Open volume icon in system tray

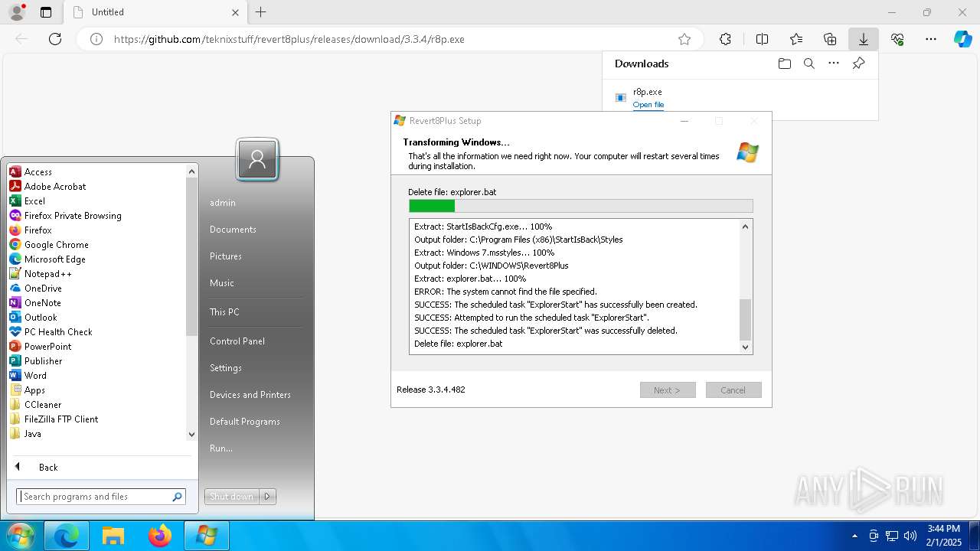(x=910, y=536)
